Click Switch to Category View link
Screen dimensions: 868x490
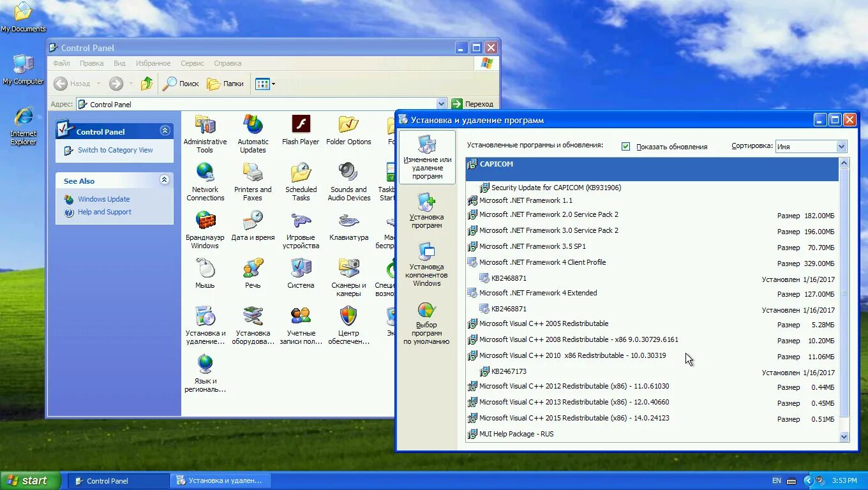click(x=115, y=150)
